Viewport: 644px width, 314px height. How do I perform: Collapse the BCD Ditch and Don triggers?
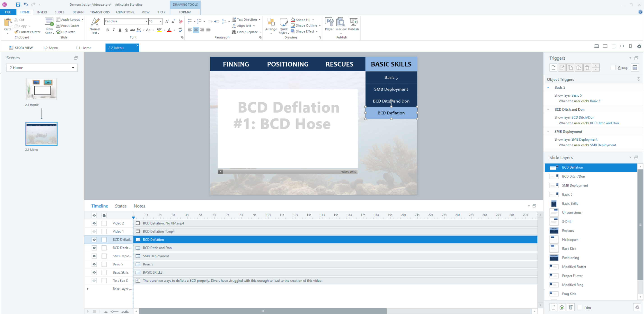click(548, 109)
